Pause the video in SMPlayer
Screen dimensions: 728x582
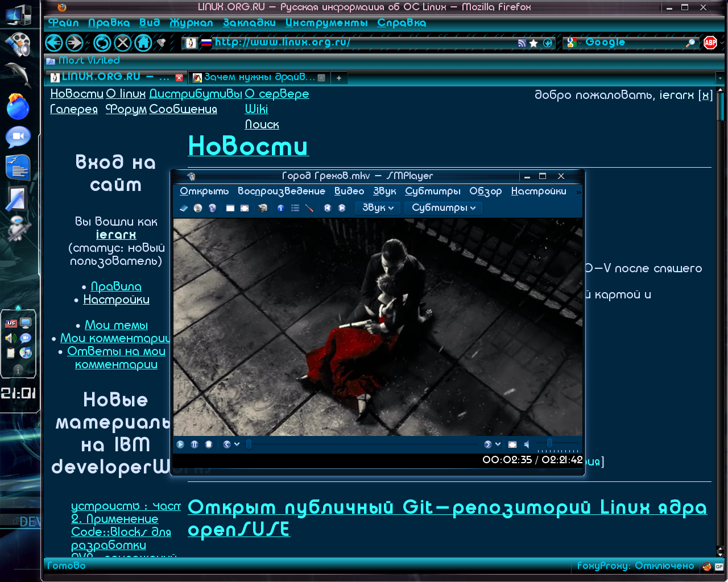coord(195,444)
